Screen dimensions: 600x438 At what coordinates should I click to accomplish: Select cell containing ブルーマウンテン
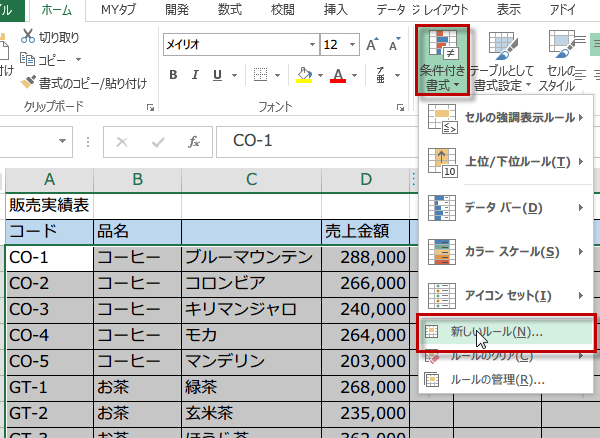click(x=249, y=257)
